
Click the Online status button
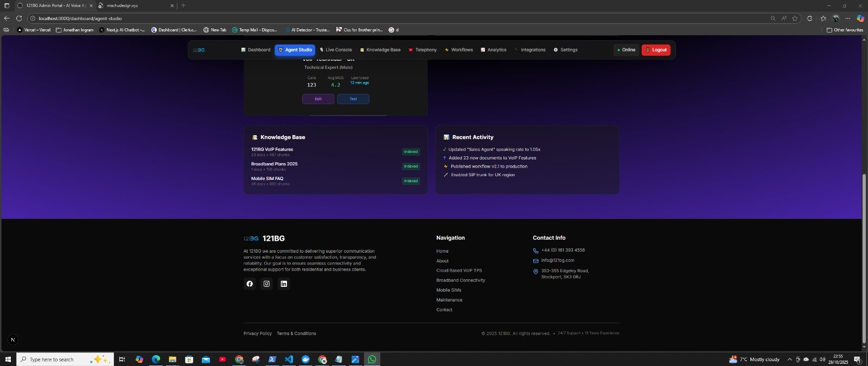click(626, 50)
